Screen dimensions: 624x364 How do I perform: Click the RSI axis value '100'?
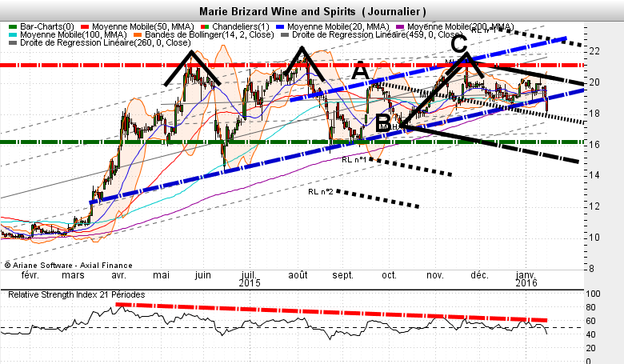[x=593, y=294]
